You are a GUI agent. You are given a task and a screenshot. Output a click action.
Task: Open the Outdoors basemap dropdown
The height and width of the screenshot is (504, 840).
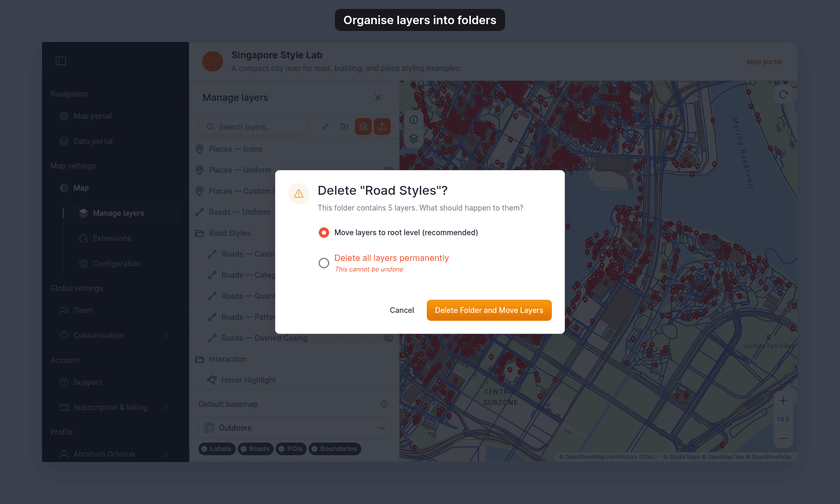pyautogui.click(x=295, y=428)
